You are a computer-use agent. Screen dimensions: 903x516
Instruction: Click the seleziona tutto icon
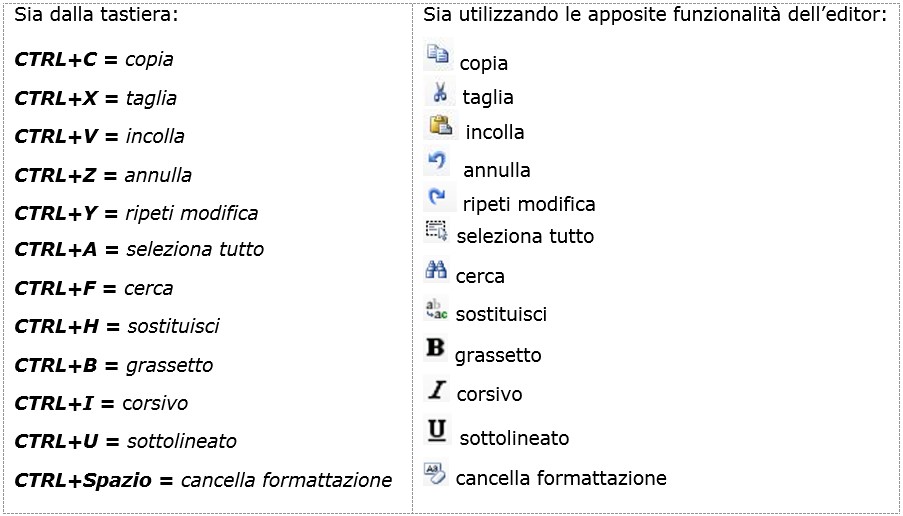coord(436,230)
